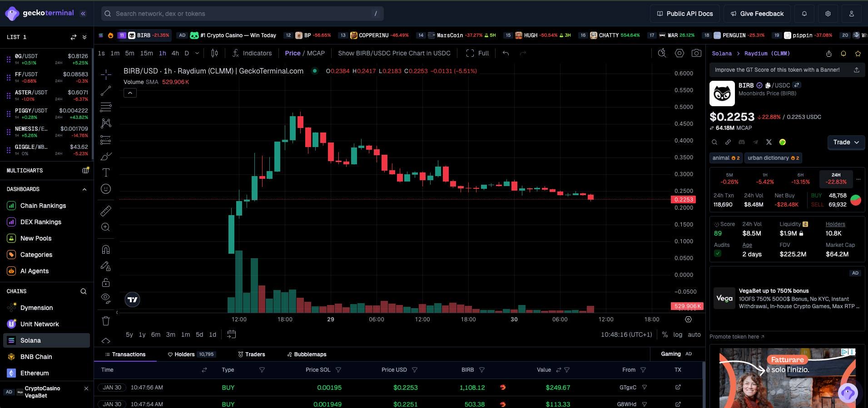Toggle percent scale on the chart
The image size is (868, 408).
click(665, 334)
